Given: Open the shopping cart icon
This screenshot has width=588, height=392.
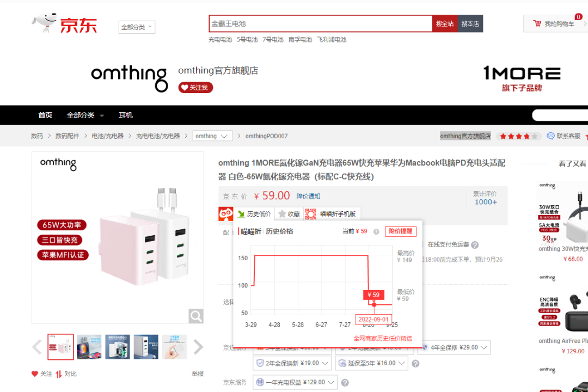Looking at the screenshot, I should 537,23.
